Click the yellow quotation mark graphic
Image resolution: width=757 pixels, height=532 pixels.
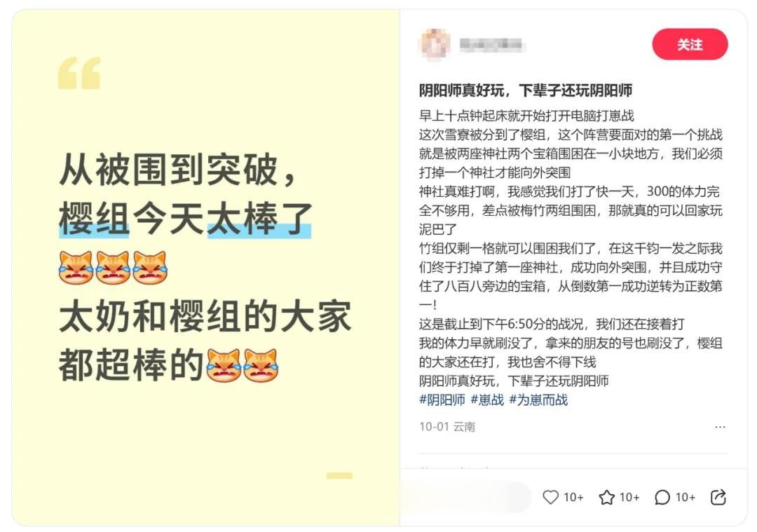pos(79,73)
